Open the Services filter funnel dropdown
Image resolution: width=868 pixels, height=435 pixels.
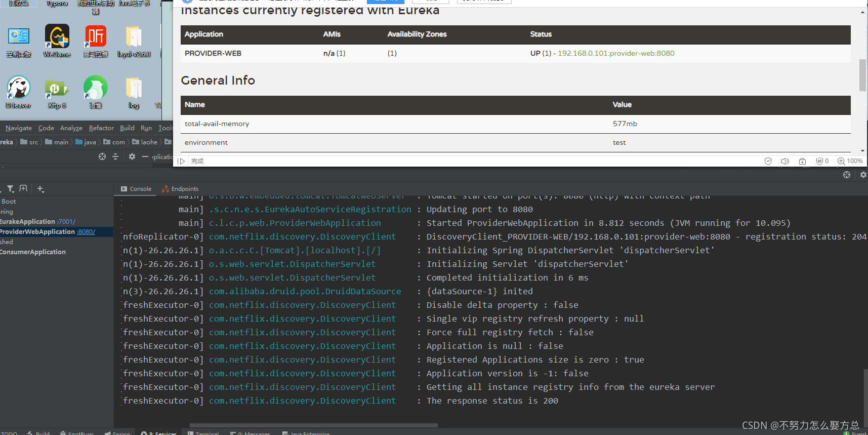[11, 189]
